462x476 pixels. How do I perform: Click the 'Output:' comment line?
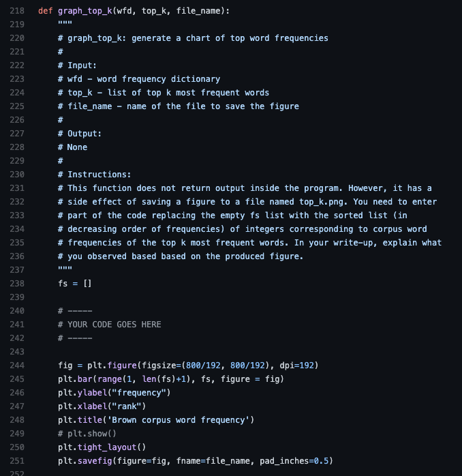(80, 134)
